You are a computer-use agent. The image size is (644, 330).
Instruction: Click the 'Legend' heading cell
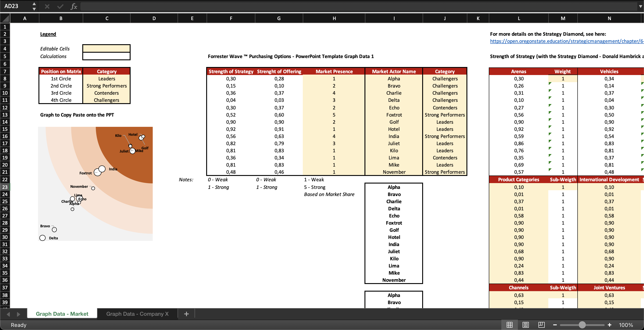tap(48, 34)
